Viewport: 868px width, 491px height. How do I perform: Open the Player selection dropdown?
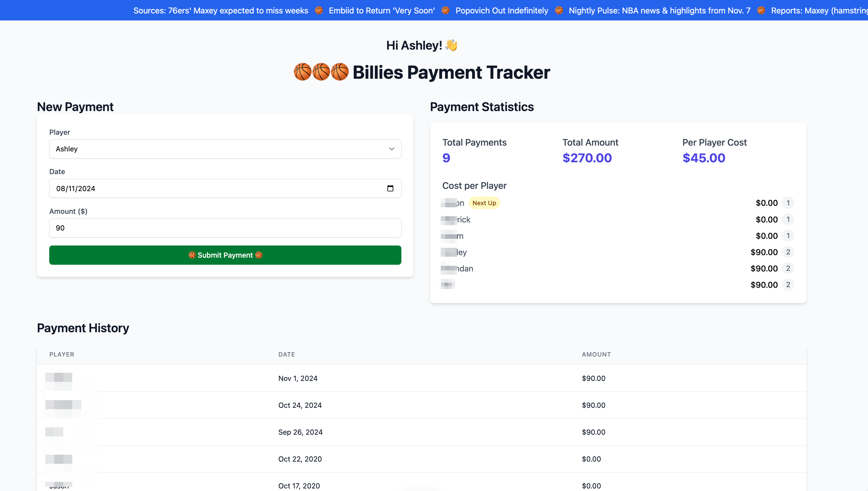click(225, 149)
